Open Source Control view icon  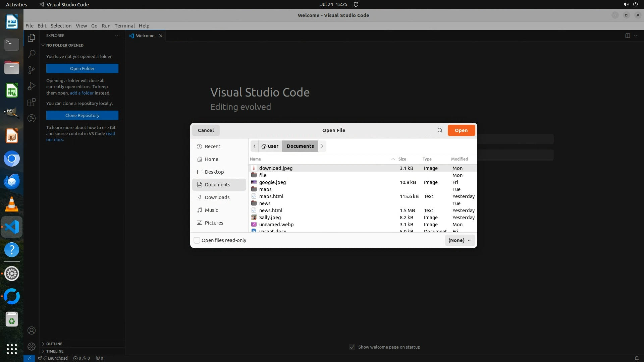coord(32,70)
